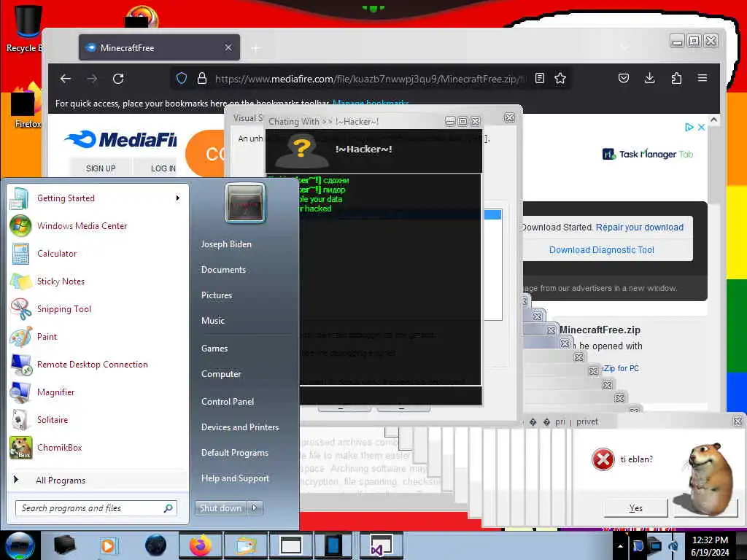
Task: Open Default Programs
Action: pos(235,453)
